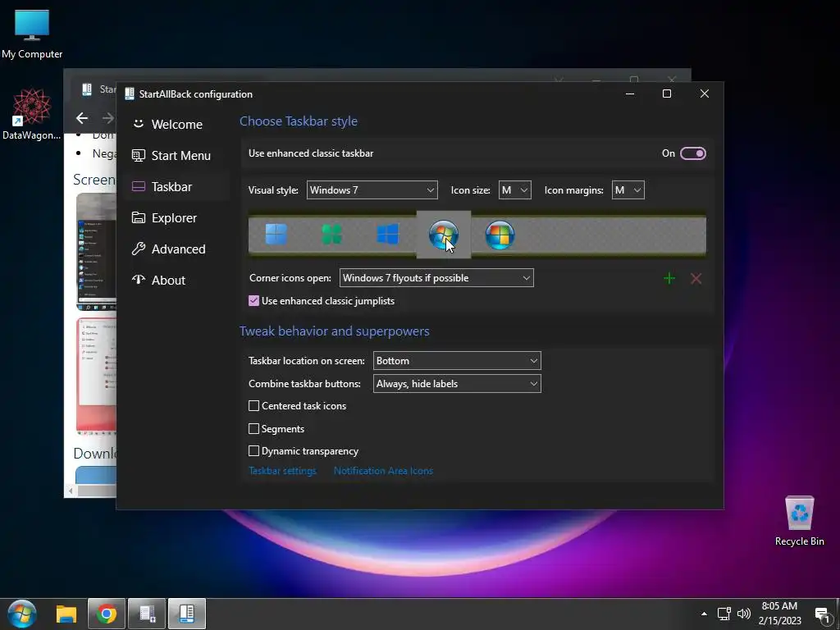The width and height of the screenshot is (840, 630).
Task: Open the Icon margins dropdown
Action: click(x=628, y=190)
